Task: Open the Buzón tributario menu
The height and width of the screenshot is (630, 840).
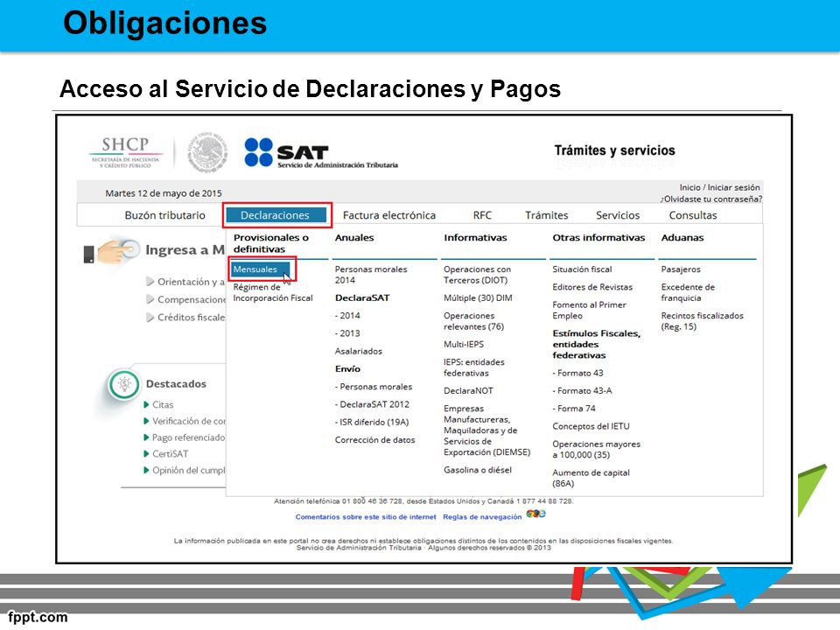Action: coord(165,215)
